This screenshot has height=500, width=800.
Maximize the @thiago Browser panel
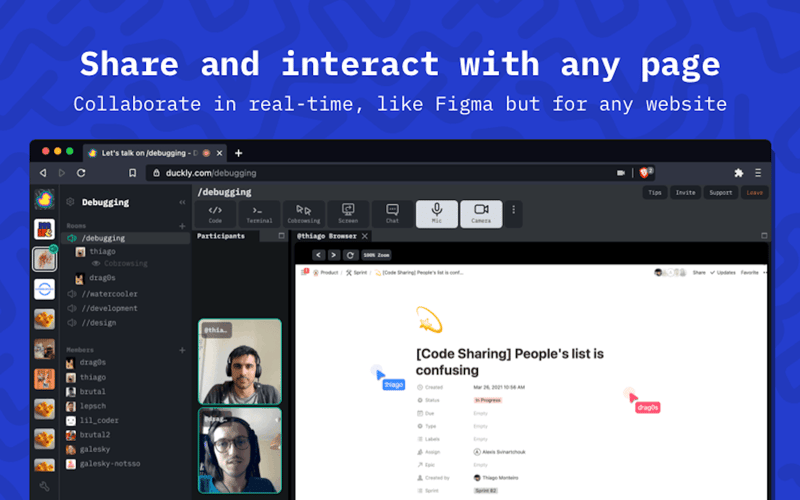[x=764, y=236]
